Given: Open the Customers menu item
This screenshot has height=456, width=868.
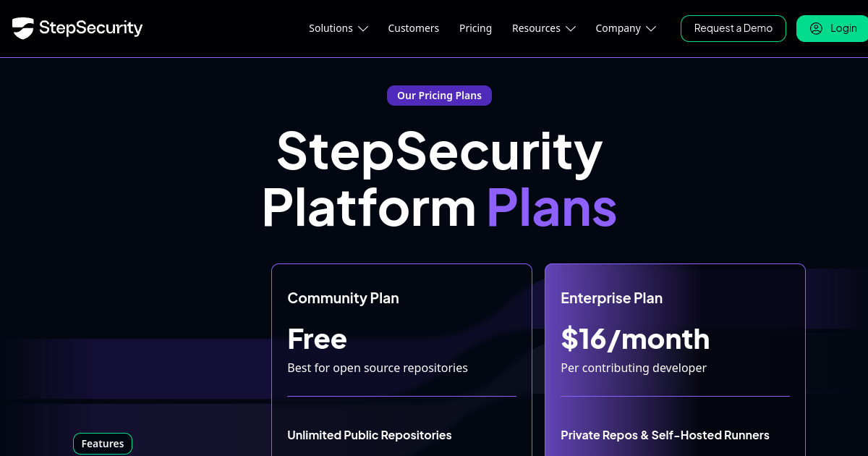Looking at the screenshot, I should (x=413, y=28).
